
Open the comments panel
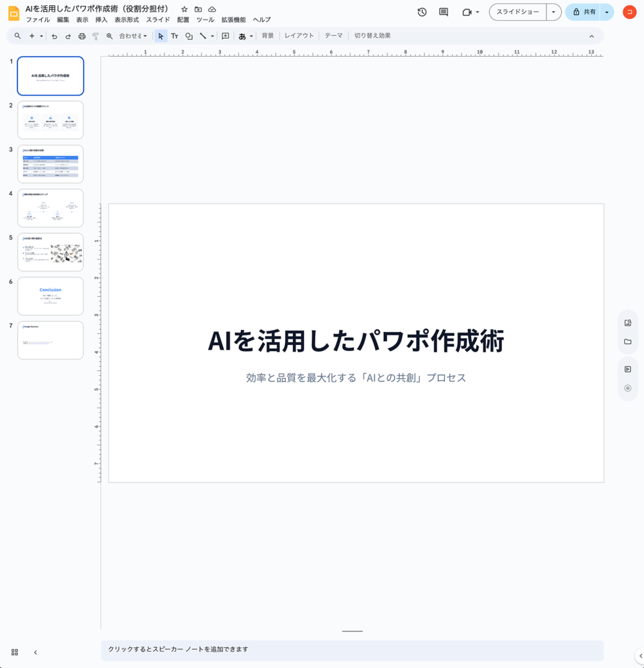click(442, 12)
